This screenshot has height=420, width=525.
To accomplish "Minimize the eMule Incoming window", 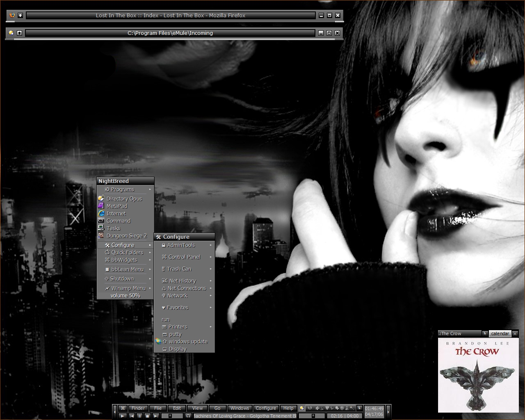I will click(321, 33).
